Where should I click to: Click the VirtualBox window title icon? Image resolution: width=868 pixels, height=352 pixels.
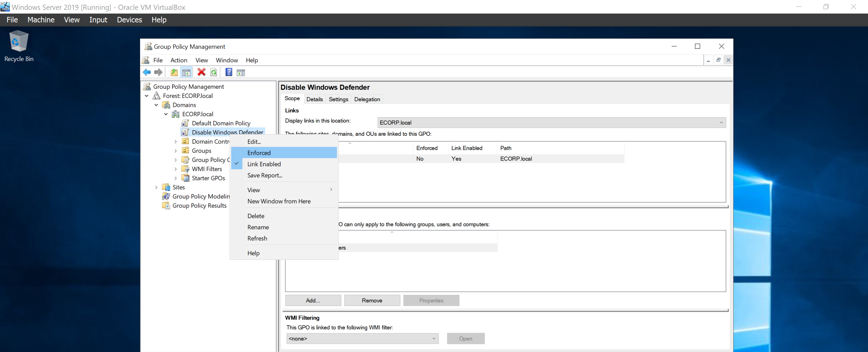[5, 6]
